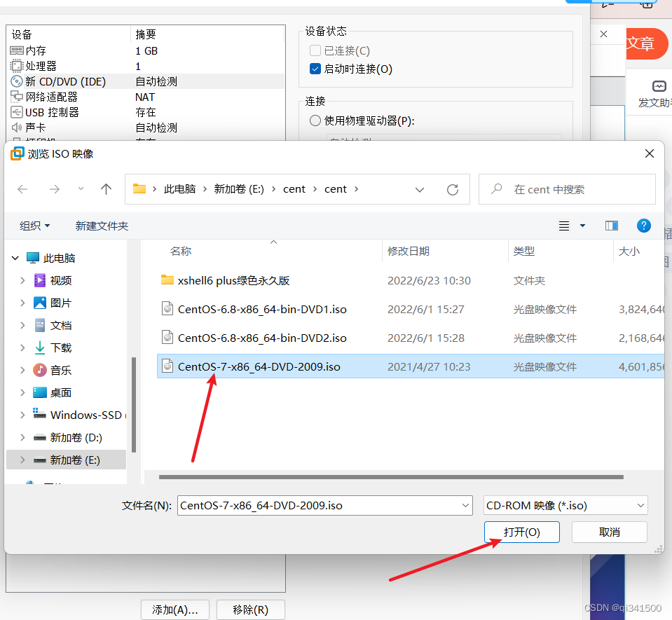672x620 pixels.
Task: Tick the 已连接(C) checkbox
Action: pos(315,50)
